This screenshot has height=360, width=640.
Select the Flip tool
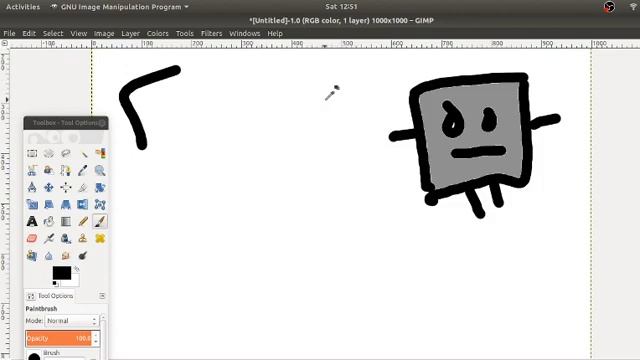[83, 204]
